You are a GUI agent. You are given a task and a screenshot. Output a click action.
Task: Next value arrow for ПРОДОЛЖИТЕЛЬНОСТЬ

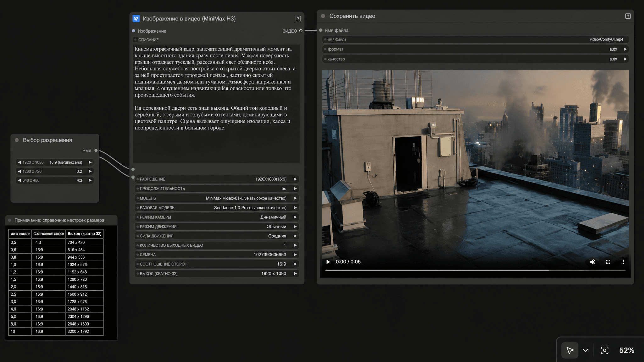tap(295, 189)
